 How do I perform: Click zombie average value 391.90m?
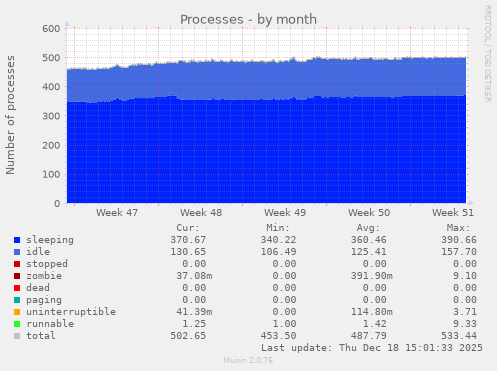click(372, 276)
